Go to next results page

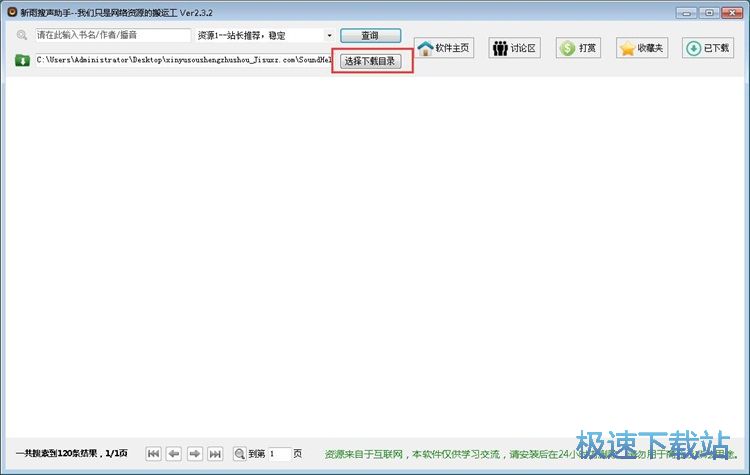[195, 453]
